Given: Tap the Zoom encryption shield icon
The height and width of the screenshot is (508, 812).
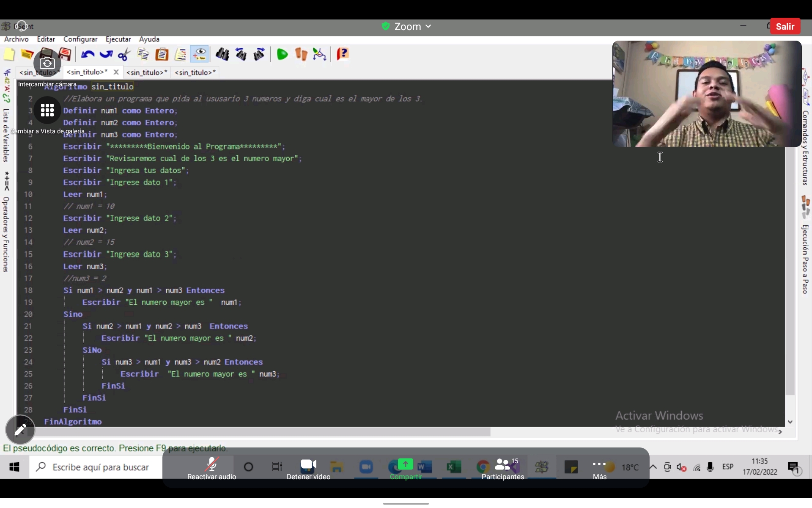Looking at the screenshot, I should 385,26.
